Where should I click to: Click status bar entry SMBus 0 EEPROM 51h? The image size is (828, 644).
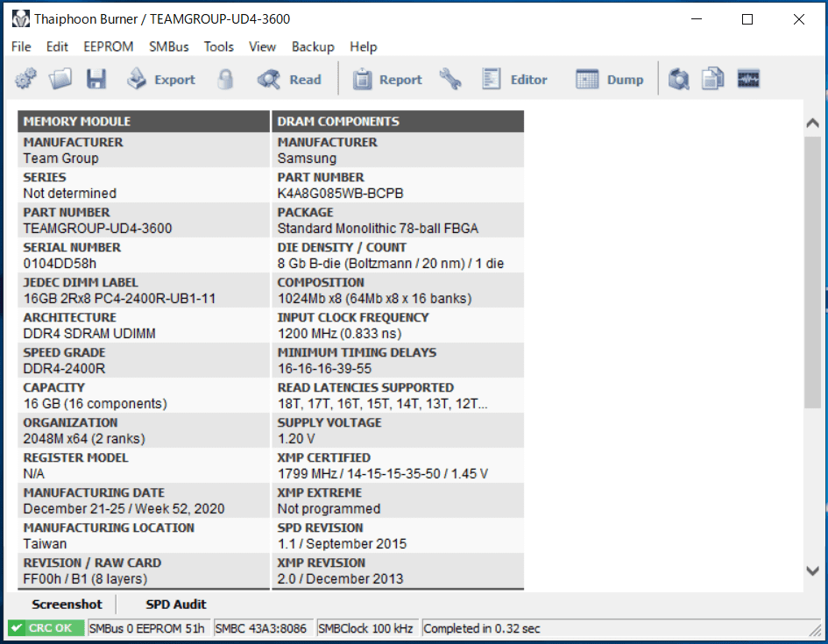149,628
